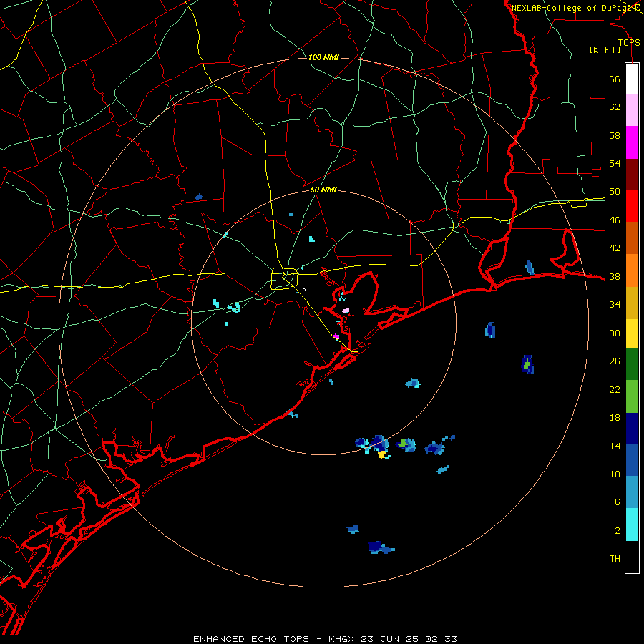Pick the light orange legend swatch
Viewport: 644px width, 644px height.
pyautogui.click(x=632, y=270)
